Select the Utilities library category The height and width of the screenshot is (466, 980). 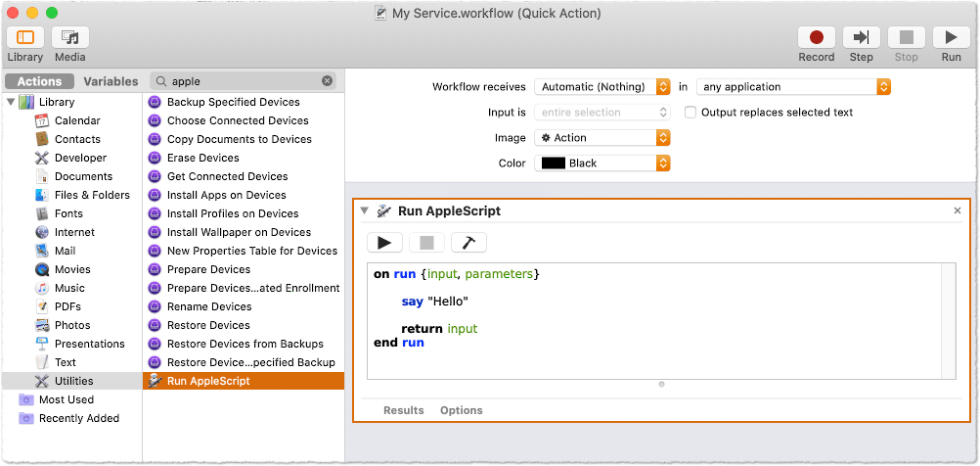[x=71, y=381]
